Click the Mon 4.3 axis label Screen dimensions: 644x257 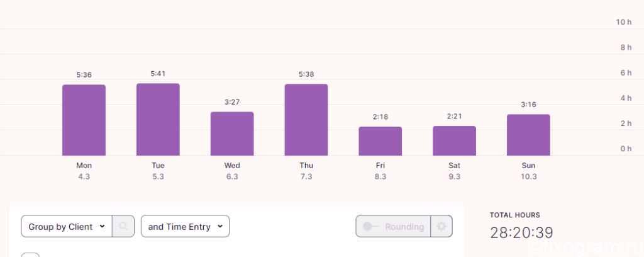tap(84, 171)
